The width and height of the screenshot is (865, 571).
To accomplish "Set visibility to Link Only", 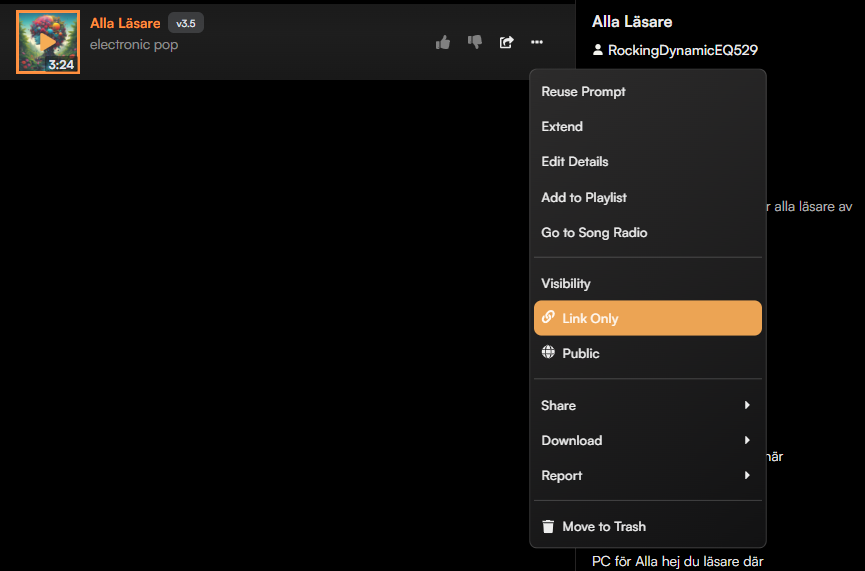I will tap(590, 318).
